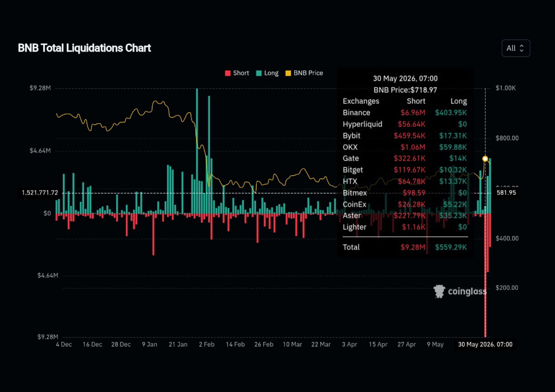Click the yellow price marker dot on chart
Viewport: 555px width, 392px height.
click(485, 159)
